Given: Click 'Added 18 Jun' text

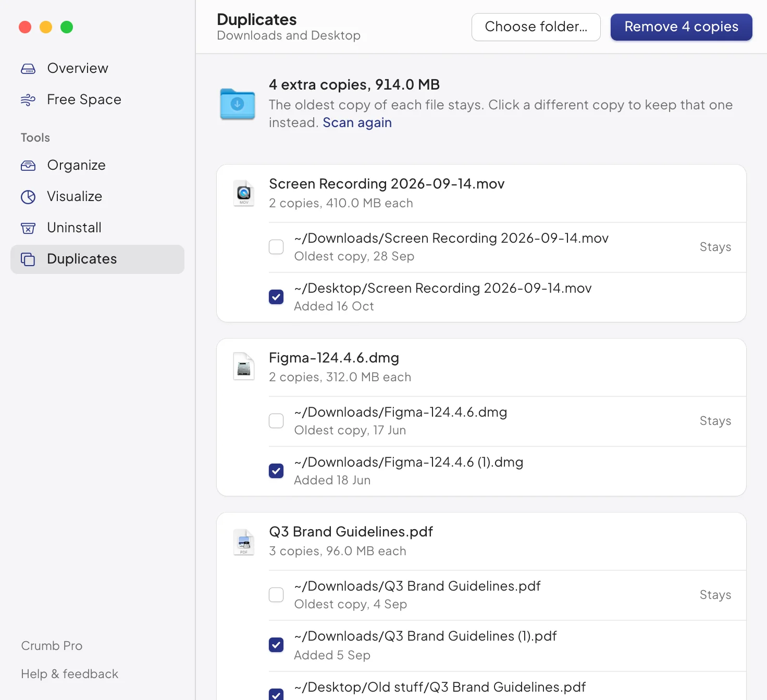Looking at the screenshot, I should pos(332,480).
